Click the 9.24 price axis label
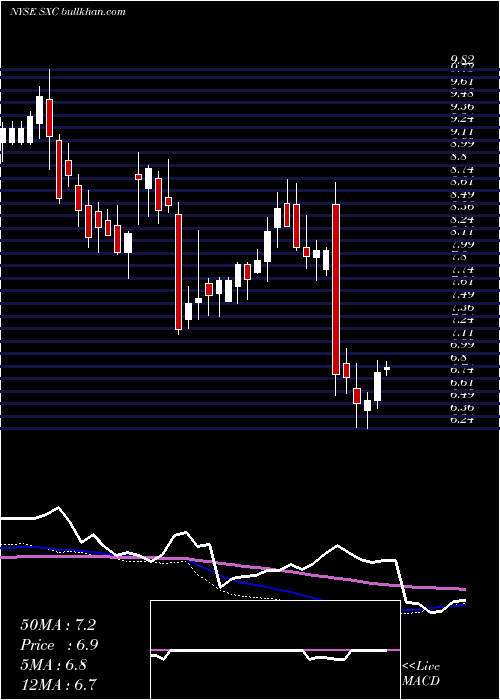The height and width of the screenshot is (700, 500). [x=462, y=119]
